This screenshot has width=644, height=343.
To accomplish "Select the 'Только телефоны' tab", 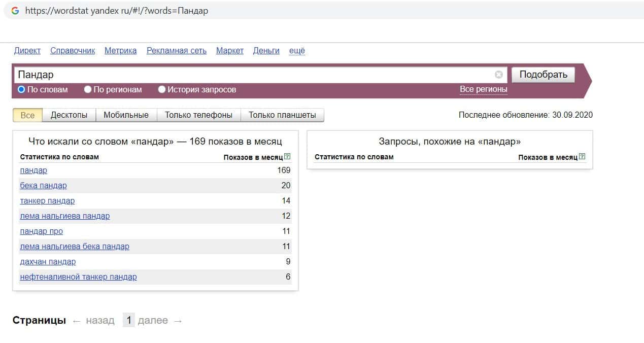I will point(198,115).
